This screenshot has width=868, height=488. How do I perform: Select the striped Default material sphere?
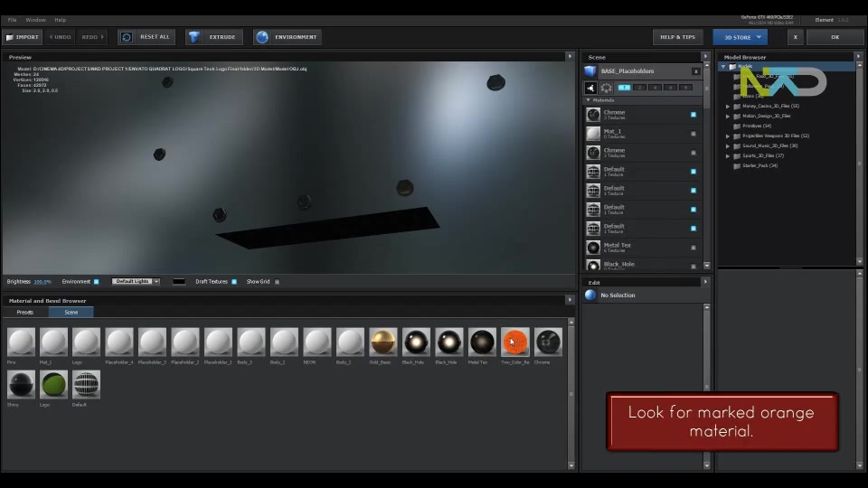click(x=87, y=385)
